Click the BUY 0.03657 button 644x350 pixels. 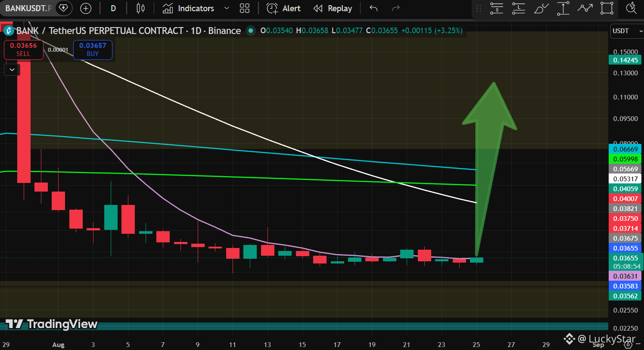(93, 50)
